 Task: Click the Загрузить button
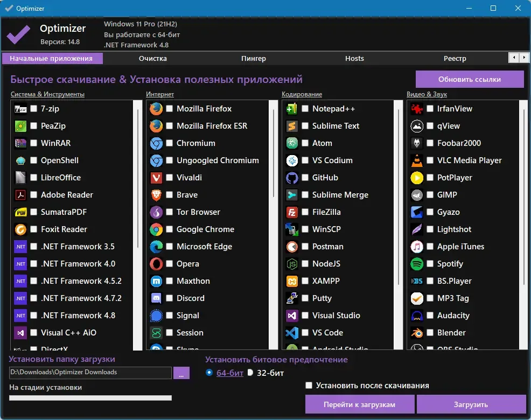pos(471,404)
